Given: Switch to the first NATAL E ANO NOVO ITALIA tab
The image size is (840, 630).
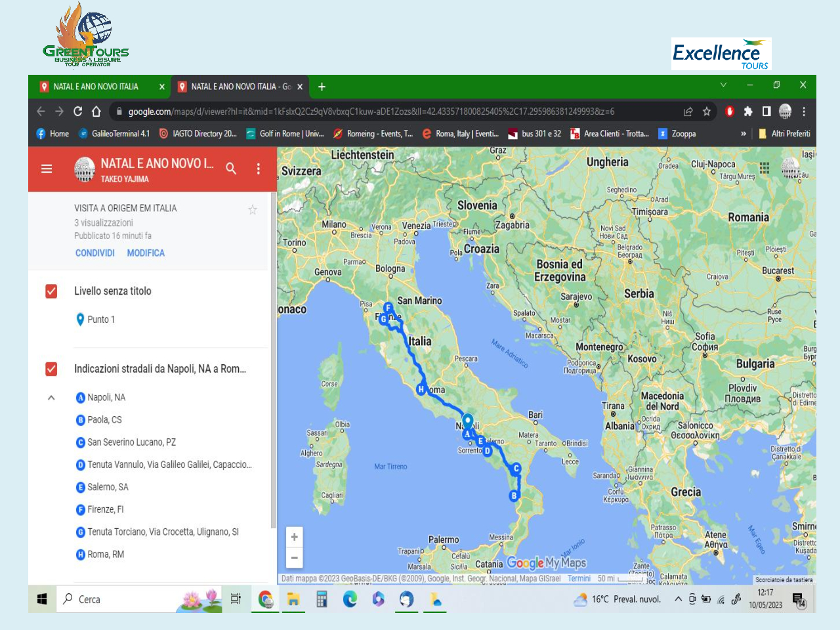Looking at the screenshot, I should coord(96,87).
